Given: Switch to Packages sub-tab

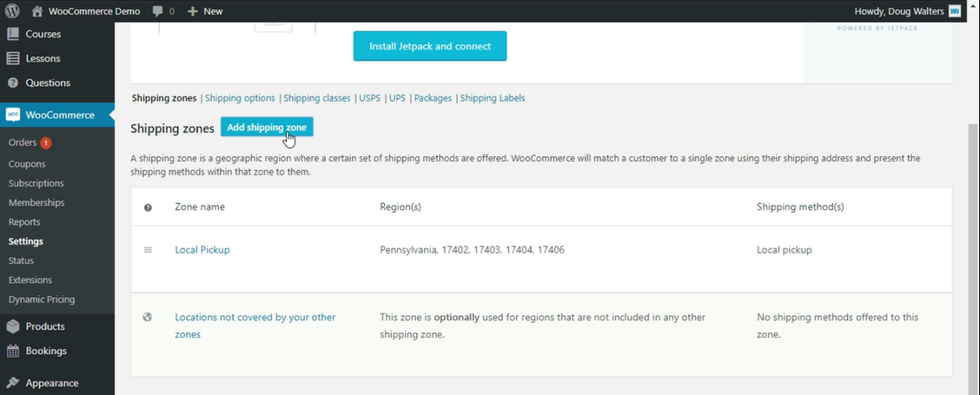Looking at the screenshot, I should click(434, 98).
